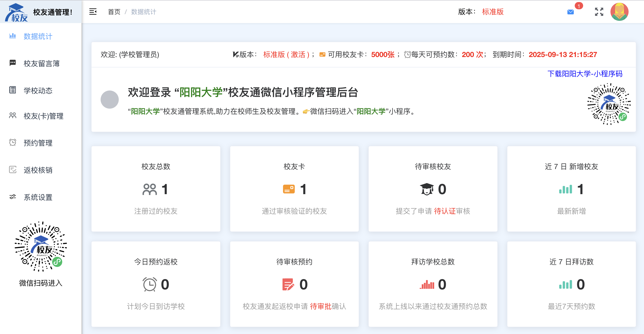The height and width of the screenshot is (334, 644).
Task: Click the 首页 breadcrumb link
Action: click(114, 12)
